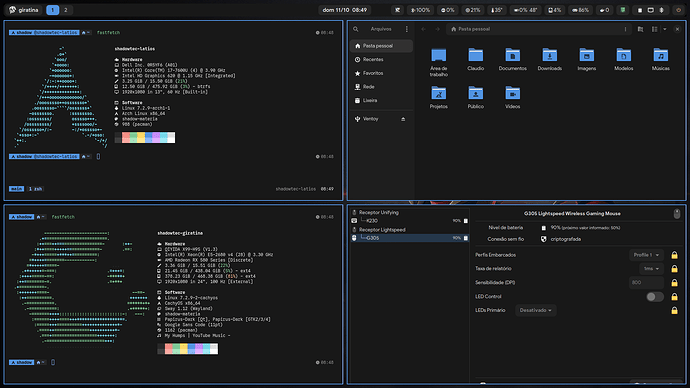The width and height of the screenshot is (690, 388).
Task: Select the Vídeos folder
Action: click(513, 97)
